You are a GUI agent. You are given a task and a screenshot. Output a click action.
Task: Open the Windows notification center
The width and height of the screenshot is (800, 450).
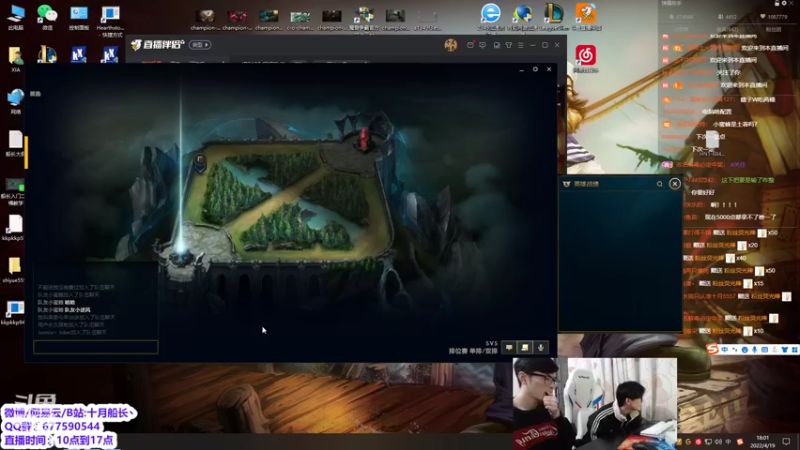pos(786,442)
